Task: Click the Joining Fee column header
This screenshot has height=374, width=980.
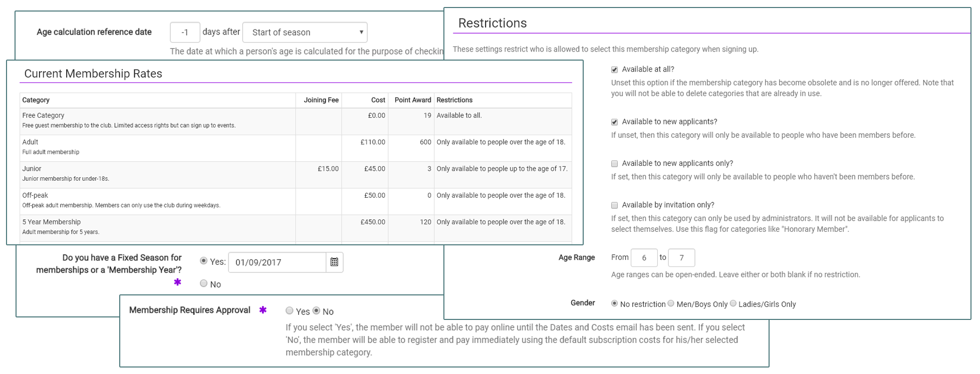Action: (x=321, y=100)
